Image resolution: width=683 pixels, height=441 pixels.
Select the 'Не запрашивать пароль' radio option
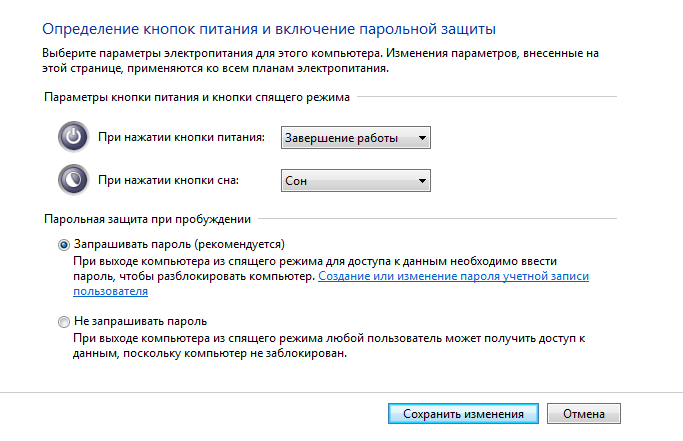click(x=65, y=322)
